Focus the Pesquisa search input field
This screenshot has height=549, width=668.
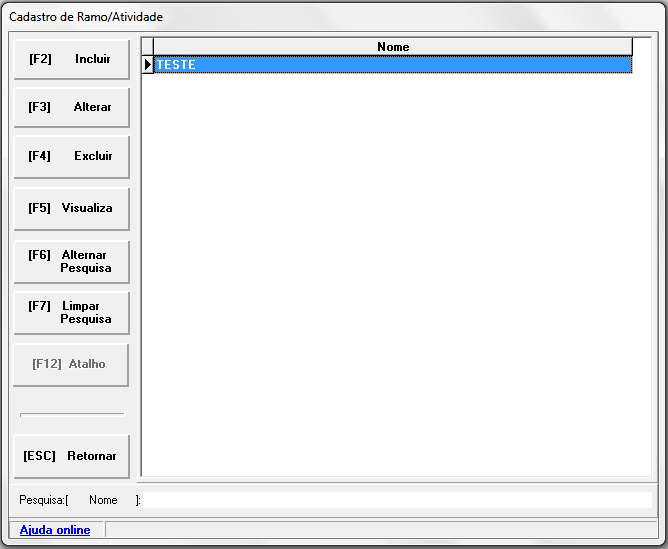pyautogui.click(x=397, y=500)
